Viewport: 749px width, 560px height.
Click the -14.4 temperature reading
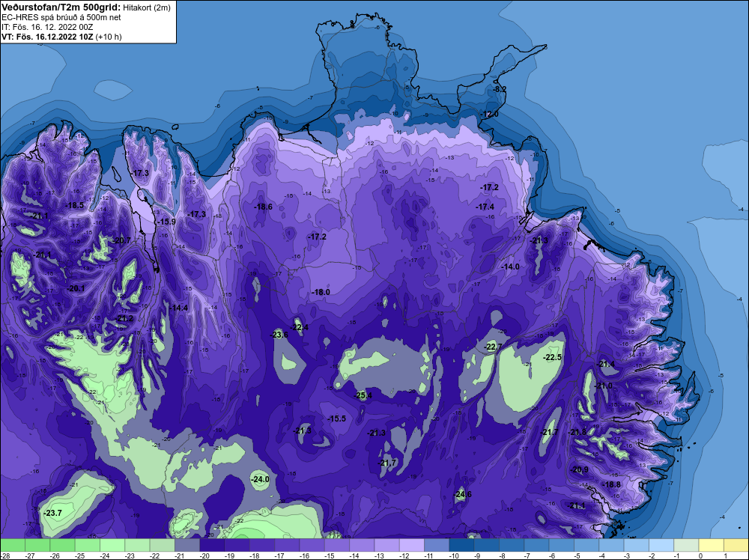coord(179,308)
